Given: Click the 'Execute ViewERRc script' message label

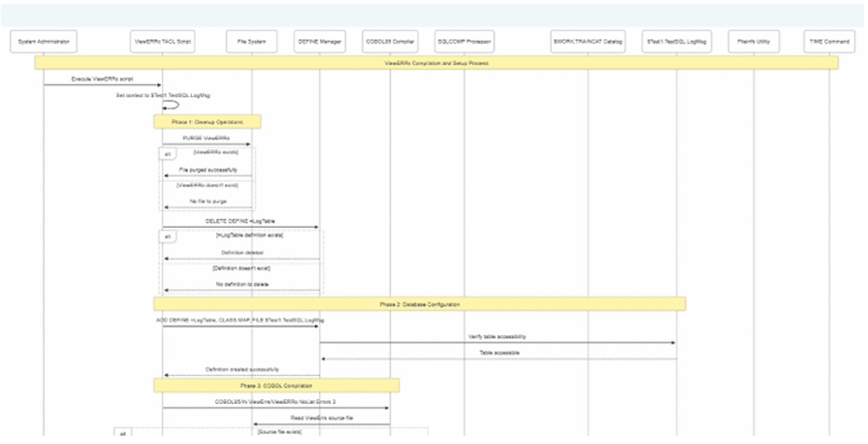Looking at the screenshot, I should point(102,80).
